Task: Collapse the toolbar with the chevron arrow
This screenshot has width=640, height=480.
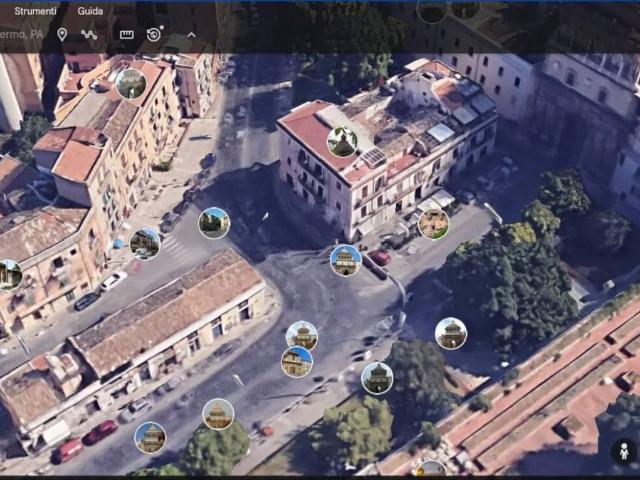Action: coord(191,34)
